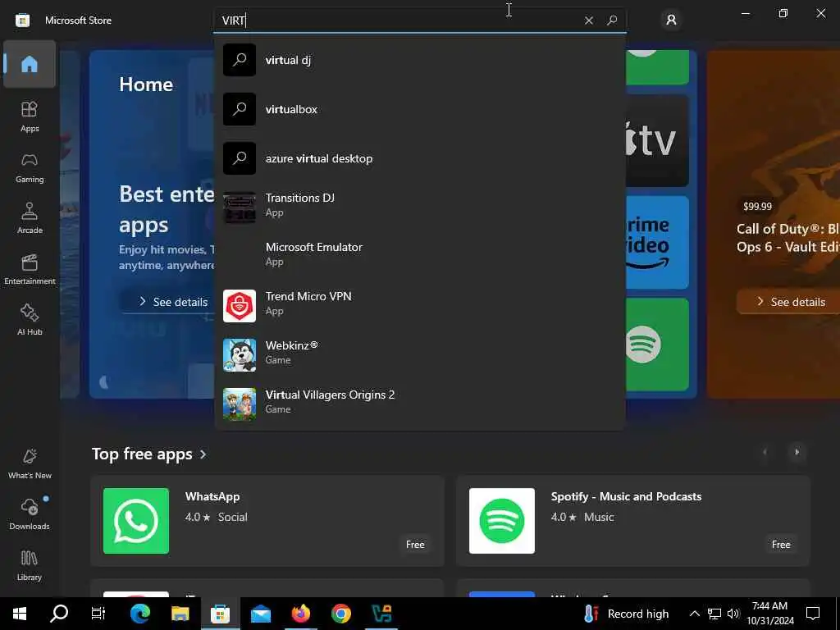The height and width of the screenshot is (630, 840).
Task: Open Transitions DJ app result
Action: pos(419,208)
